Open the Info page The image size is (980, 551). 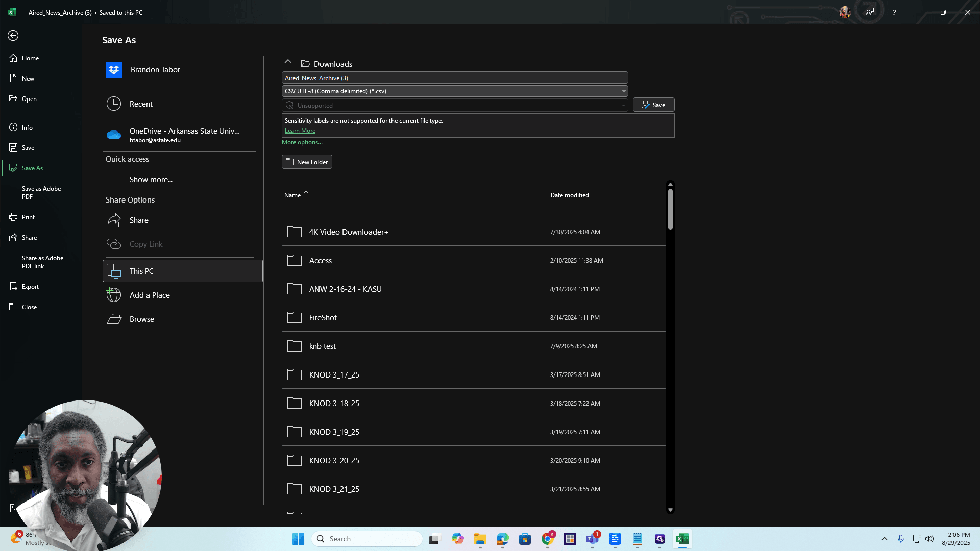pyautogui.click(x=41, y=128)
